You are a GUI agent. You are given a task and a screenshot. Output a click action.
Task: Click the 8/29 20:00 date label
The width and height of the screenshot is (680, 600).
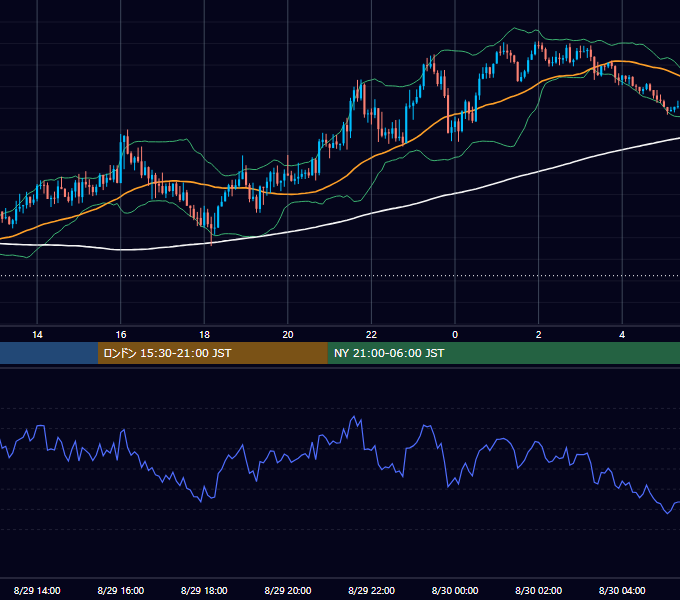pyautogui.click(x=288, y=590)
